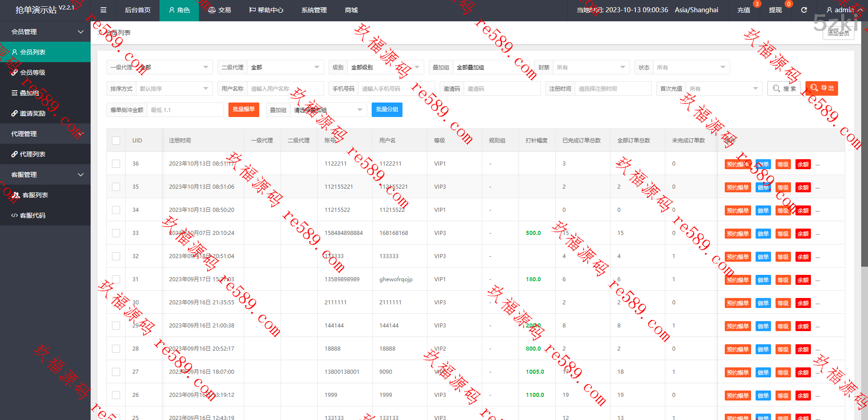Click the 用户名称 input field
Viewport: 868px width, 420px height.
click(x=285, y=89)
